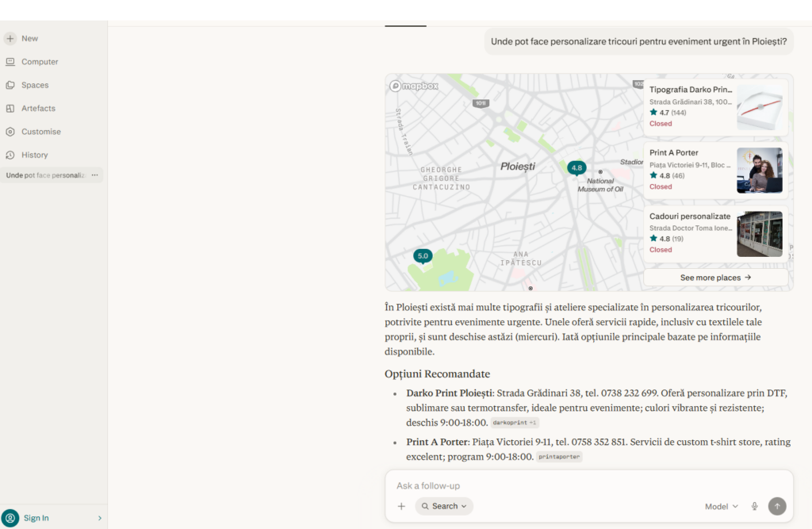This screenshot has width=812, height=529.
Task: Open the Print A Porter place card
Action: tap(716, 171)
